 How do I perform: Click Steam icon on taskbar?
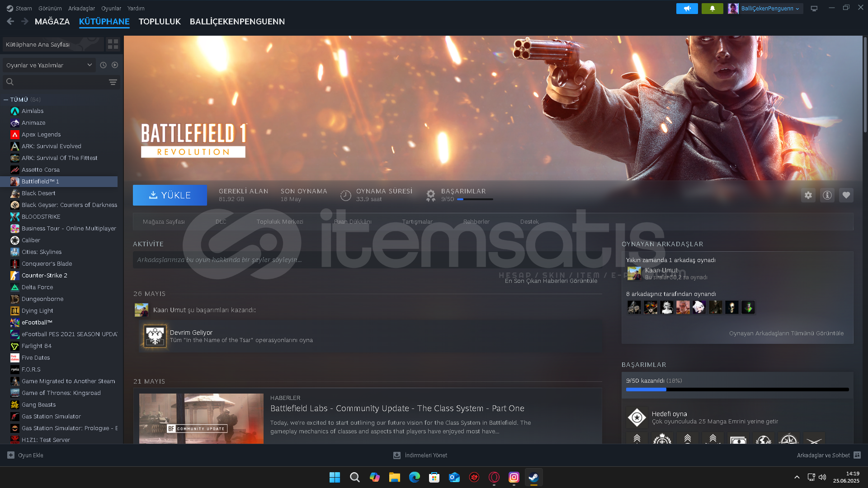(x=533, y=477)
